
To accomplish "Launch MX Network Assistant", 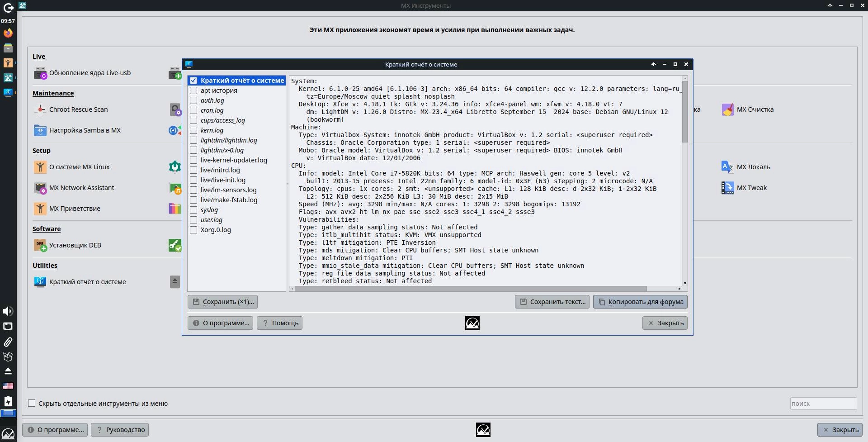I will click(x=74, y=188).
